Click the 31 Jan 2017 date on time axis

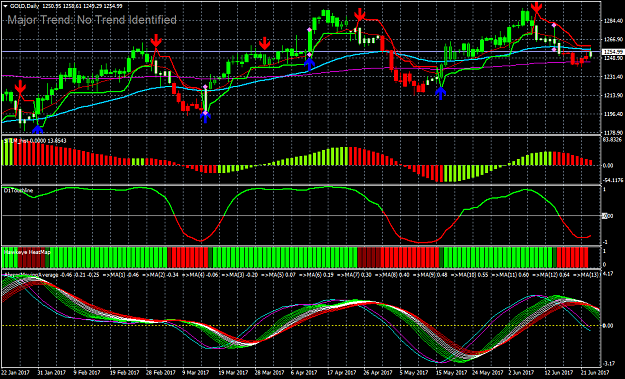pyautogui.click(x=51, y=373)
